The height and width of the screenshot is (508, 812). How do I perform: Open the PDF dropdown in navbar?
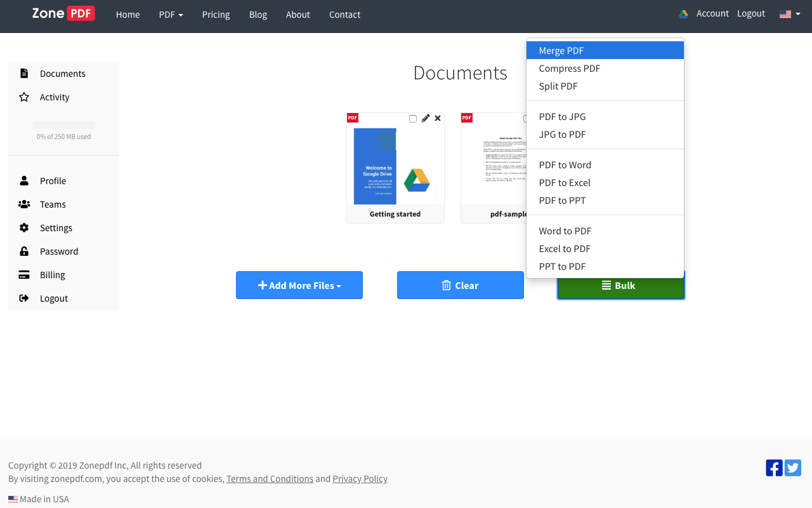click(171, 14)
